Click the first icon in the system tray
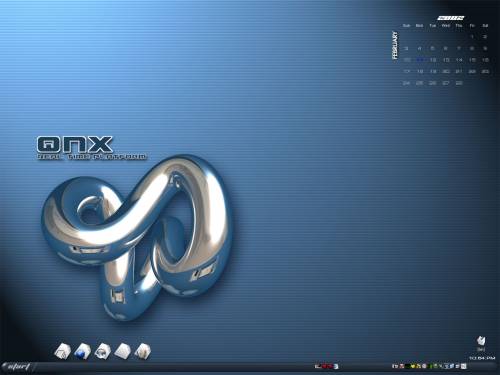500x375 pixels. (x=395, y=366)
